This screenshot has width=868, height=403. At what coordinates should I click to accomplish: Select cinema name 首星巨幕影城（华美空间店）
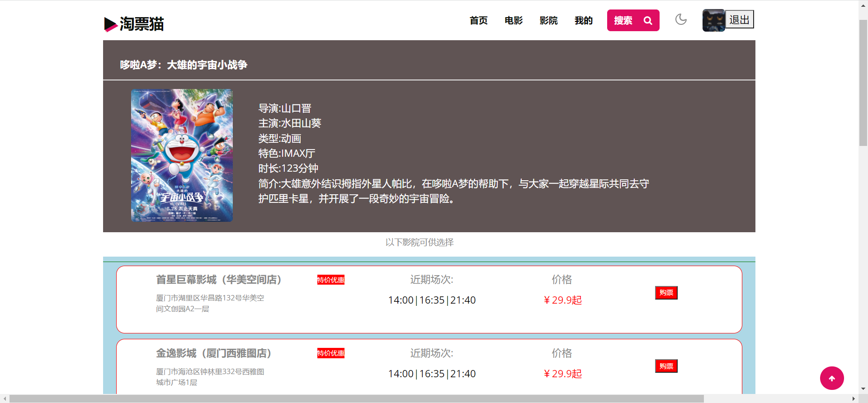tap(219, 280)
